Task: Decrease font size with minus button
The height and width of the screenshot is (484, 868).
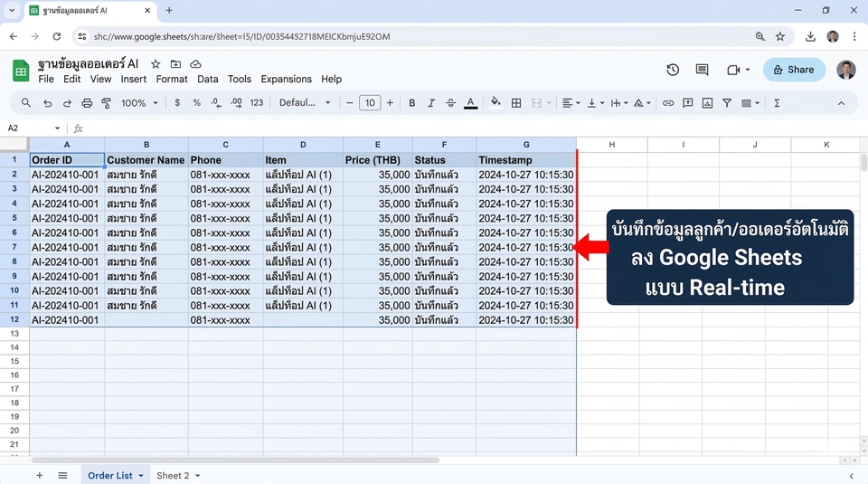Action: pyautogui.click(x=349, y=103)
